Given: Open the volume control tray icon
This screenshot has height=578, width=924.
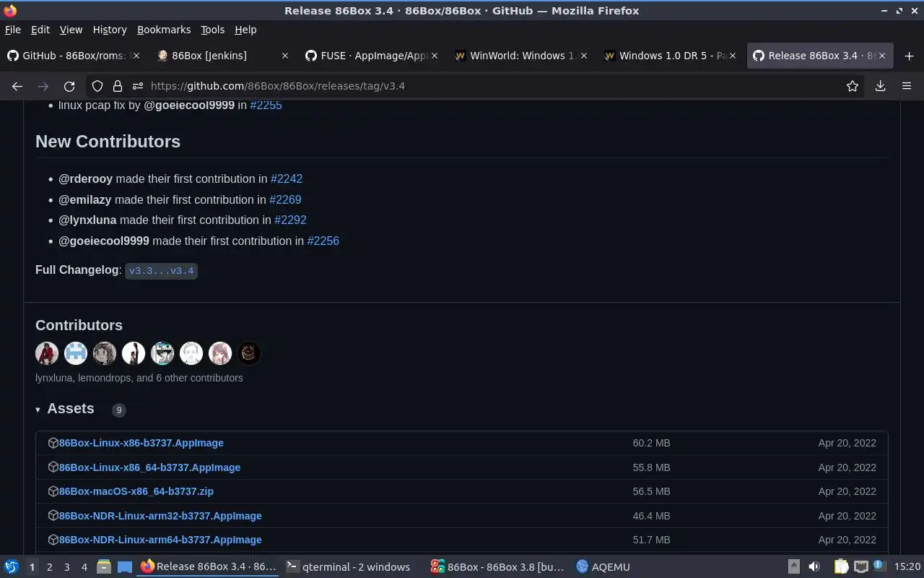Looking at the screenshot, I should [814, 567].
